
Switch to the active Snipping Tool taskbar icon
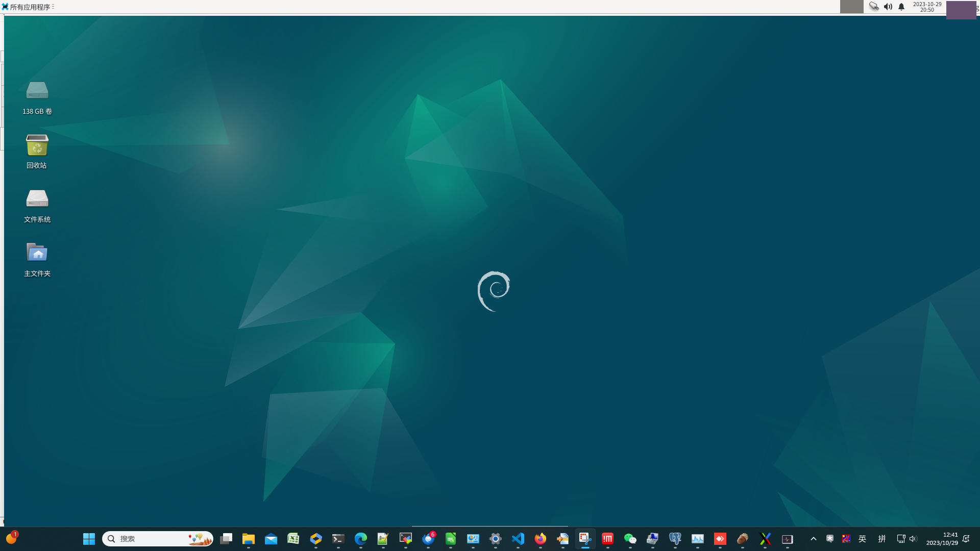(585, 539)
